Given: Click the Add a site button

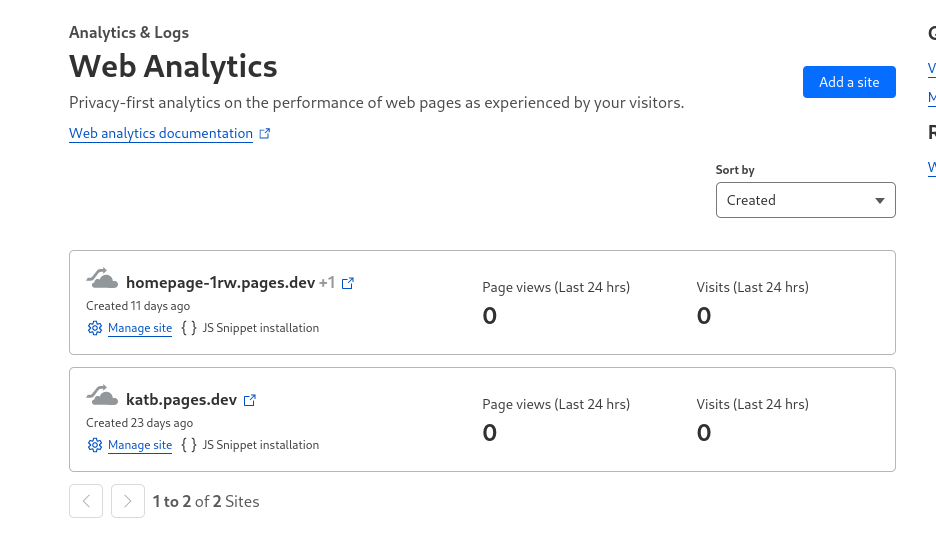Looking at the screenshot, I should point(849,82).
